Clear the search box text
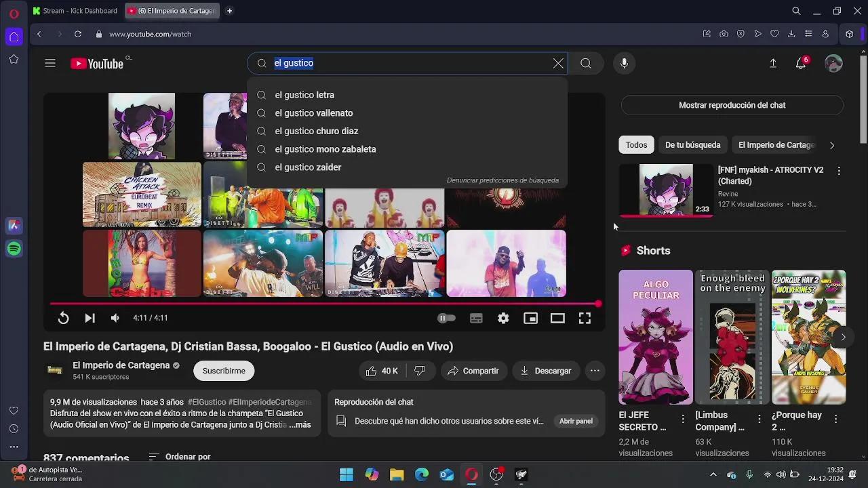Screen dimensions: 868x488 (x=558, y=63)
